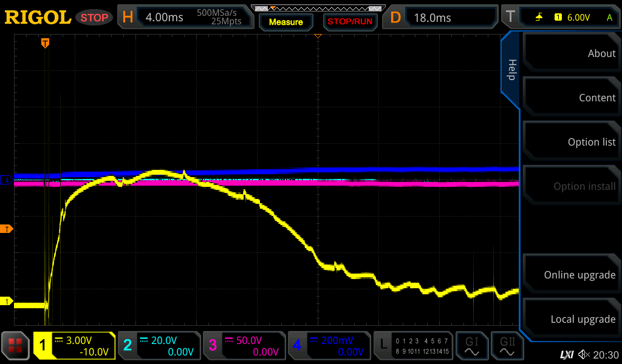Click the LXI network status icon
This screenshot has height=364, width=622.
pos(566,354)
